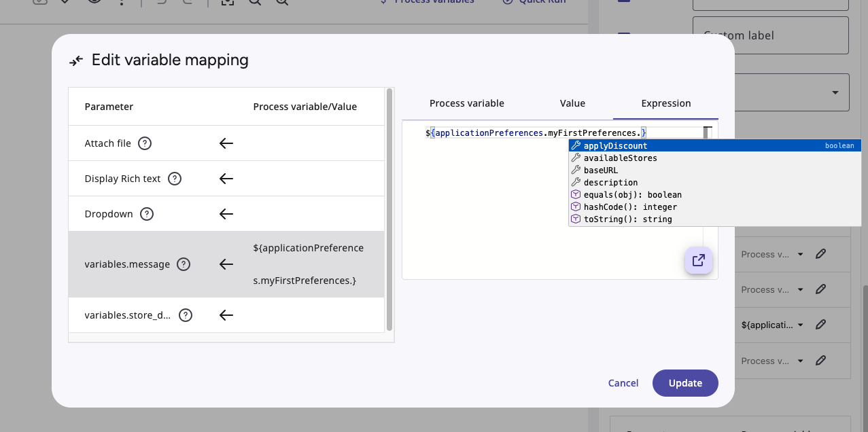The width and height of the screenshot is (868, 432).
Task: Cancel the variable mapping dialog
Action: tap(623, 383)
